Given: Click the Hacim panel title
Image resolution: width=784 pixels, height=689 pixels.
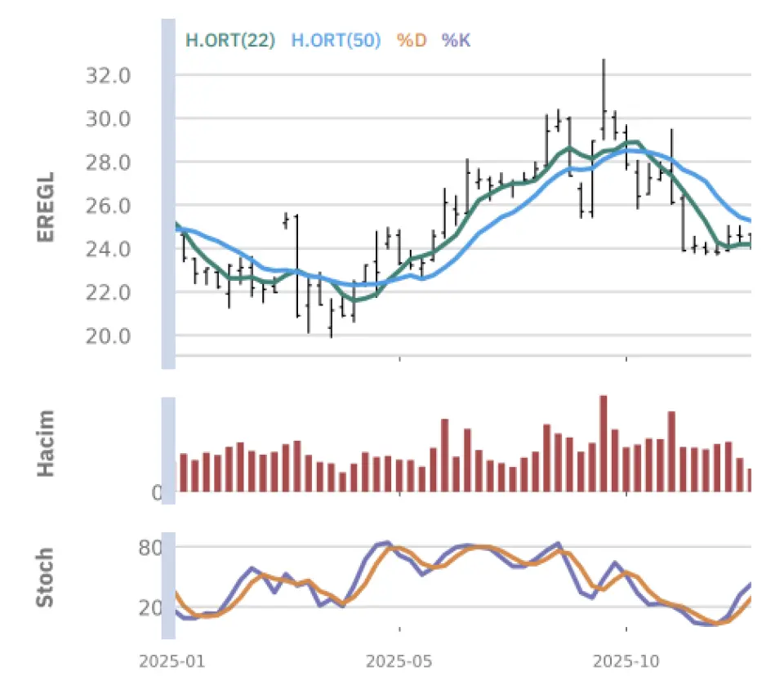Looking at the screenshot, I should click(x=46, y=443).
